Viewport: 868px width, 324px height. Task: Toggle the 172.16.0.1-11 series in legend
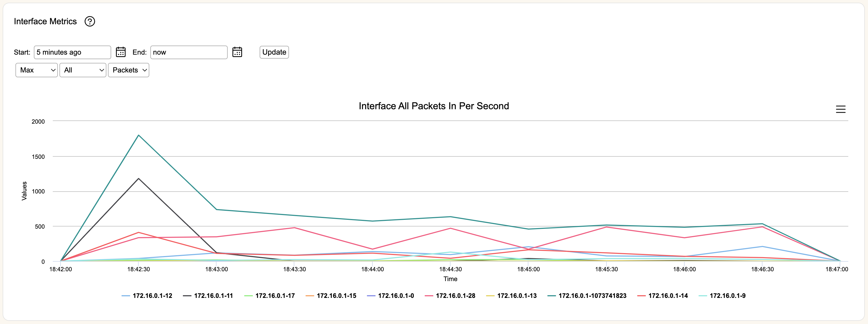click(208, 296)
